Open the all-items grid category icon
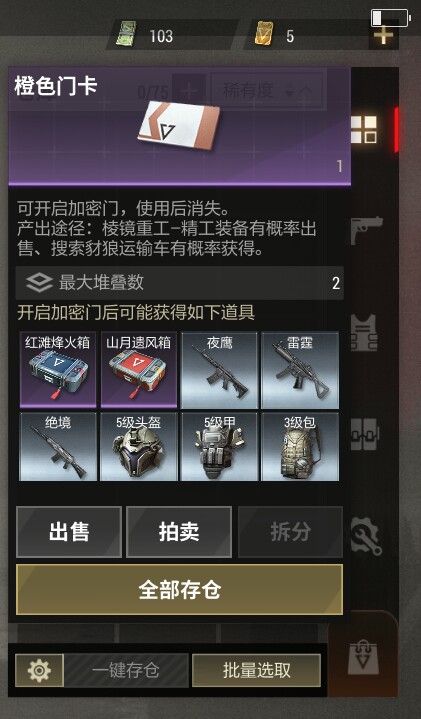Screen dimensions: 421x719 [364, 129]
